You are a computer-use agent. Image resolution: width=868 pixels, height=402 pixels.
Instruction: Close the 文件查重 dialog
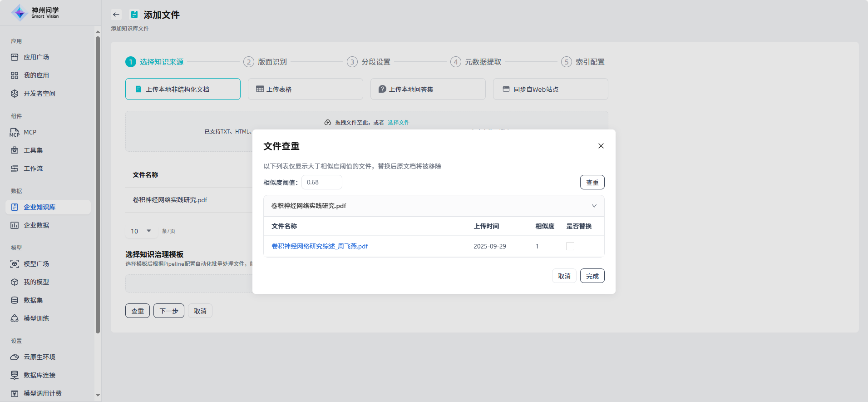coord(601,146)
